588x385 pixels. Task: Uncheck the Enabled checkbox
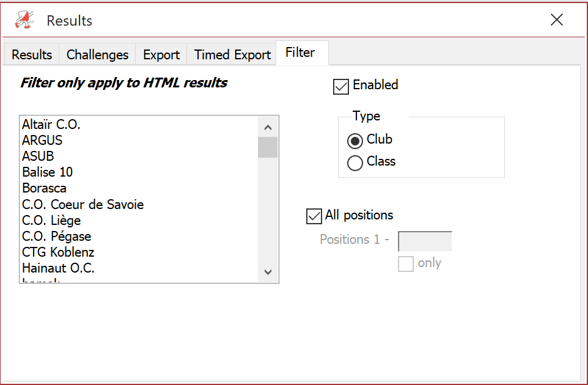click(x=341, y=87)
